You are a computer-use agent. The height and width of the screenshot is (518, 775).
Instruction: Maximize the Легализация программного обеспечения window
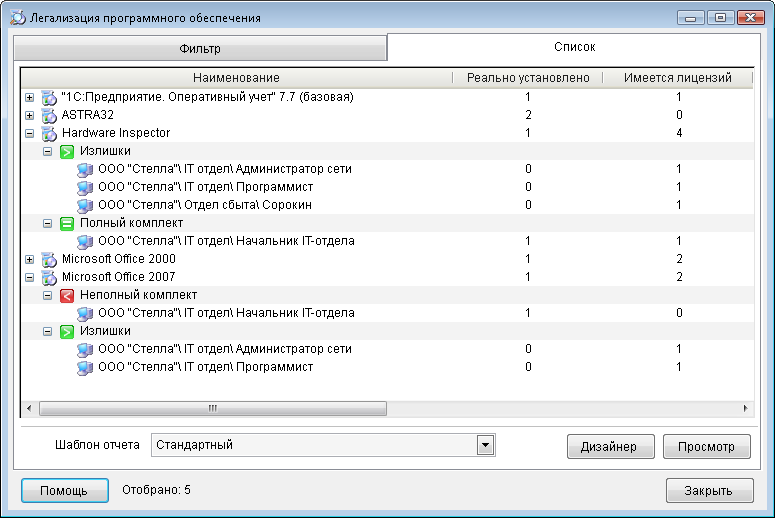click(720, 18)
